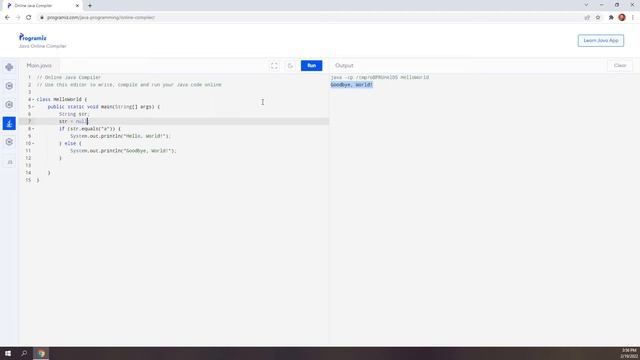640x360 pixels.
Task: Open the Windows Start menu
Action: 8,353
